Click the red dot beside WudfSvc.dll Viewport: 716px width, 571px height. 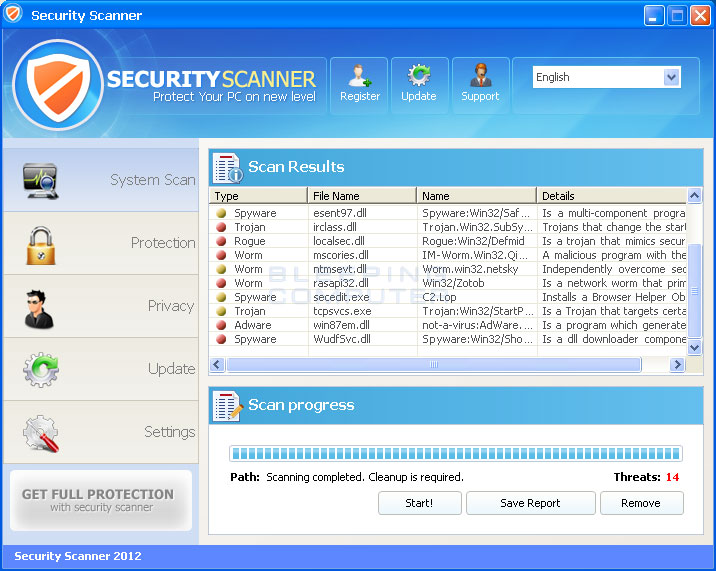[221, 339]
